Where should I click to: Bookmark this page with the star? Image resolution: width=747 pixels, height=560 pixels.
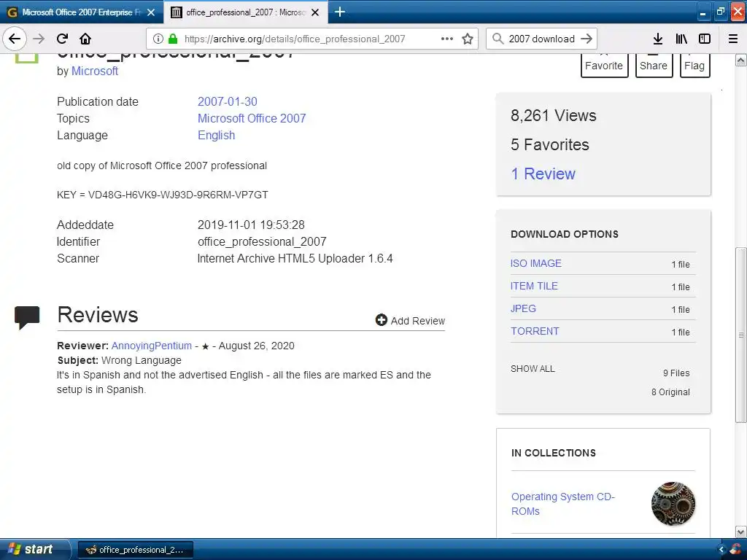[x=468, y=39]
